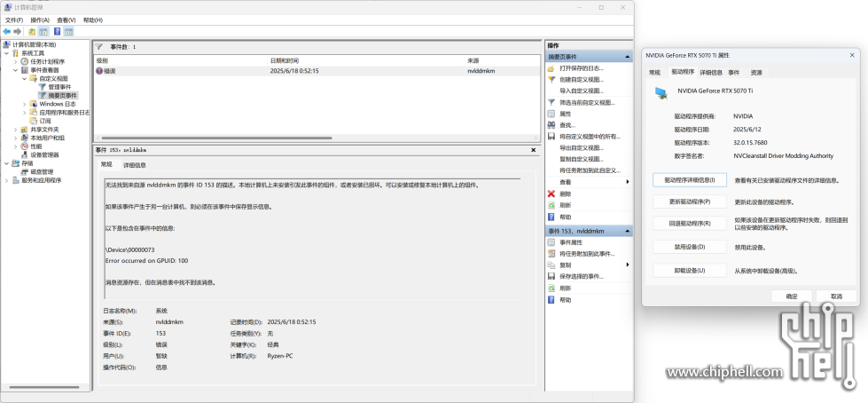Sort events by 日期和时间 column header
The width and height of the screenshot is (868, 403).
pyautogui.click(x=366, y=59)
